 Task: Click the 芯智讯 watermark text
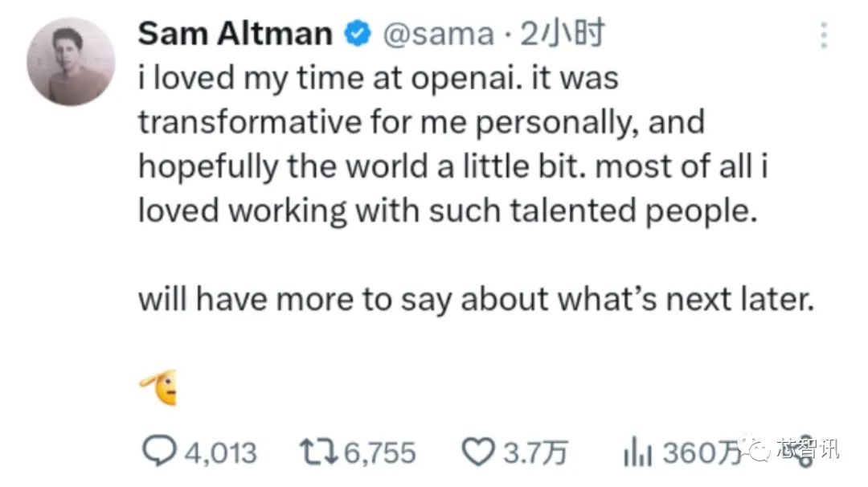point(808,448)
